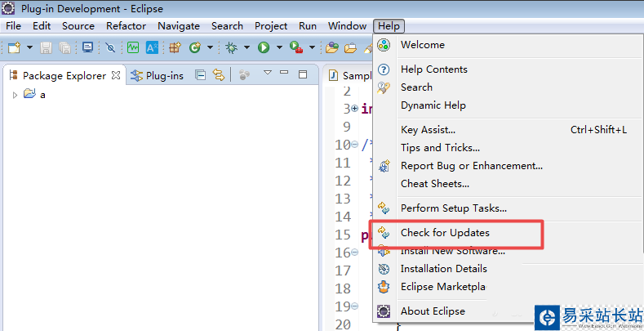Expand the New Java Class dropdown arrow
Viewport: 644px width, 331px height.
(x=210, y=47)
